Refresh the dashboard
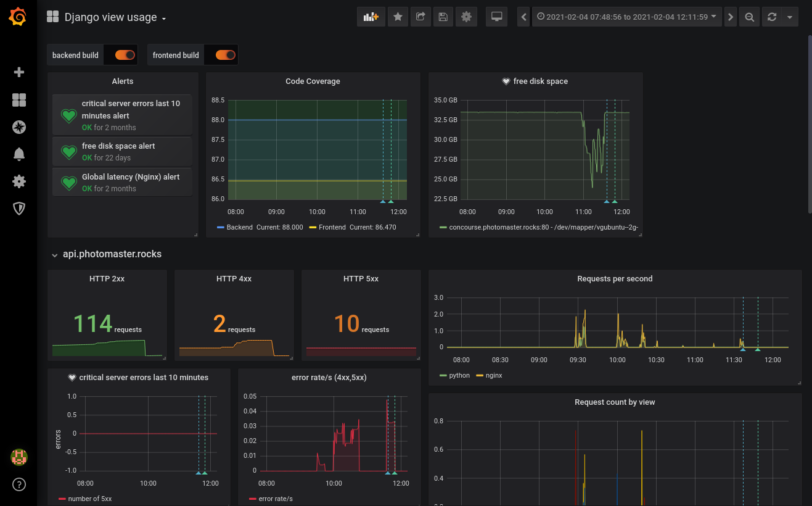 771,17
